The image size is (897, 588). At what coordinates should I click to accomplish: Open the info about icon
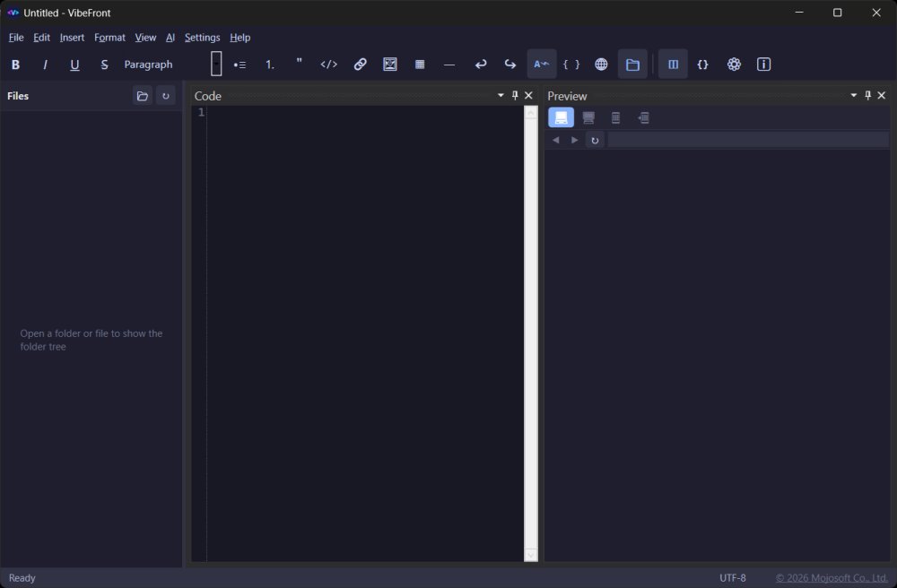[x=763, y=65]
